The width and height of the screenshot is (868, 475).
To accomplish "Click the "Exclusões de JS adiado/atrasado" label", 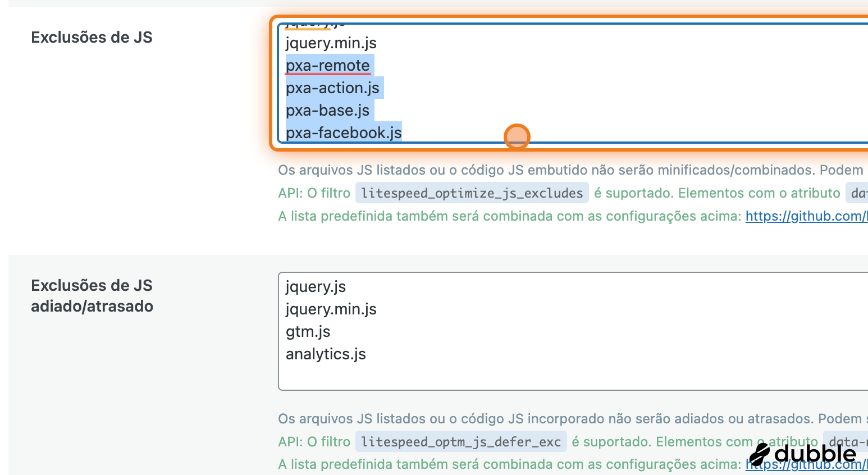I will pos(92,296).
